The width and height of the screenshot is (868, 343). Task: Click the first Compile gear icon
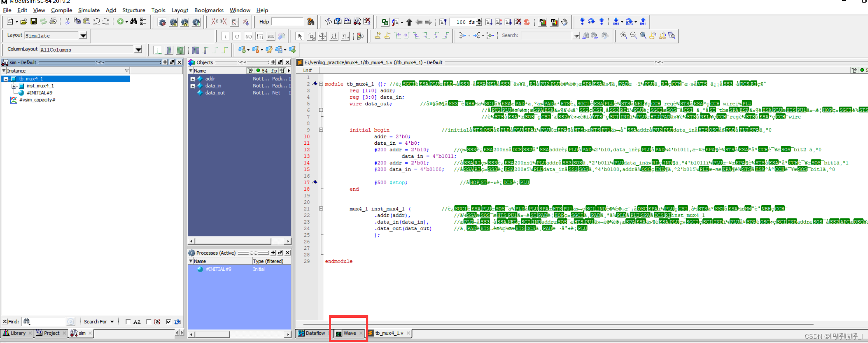[x=162, y=22]
